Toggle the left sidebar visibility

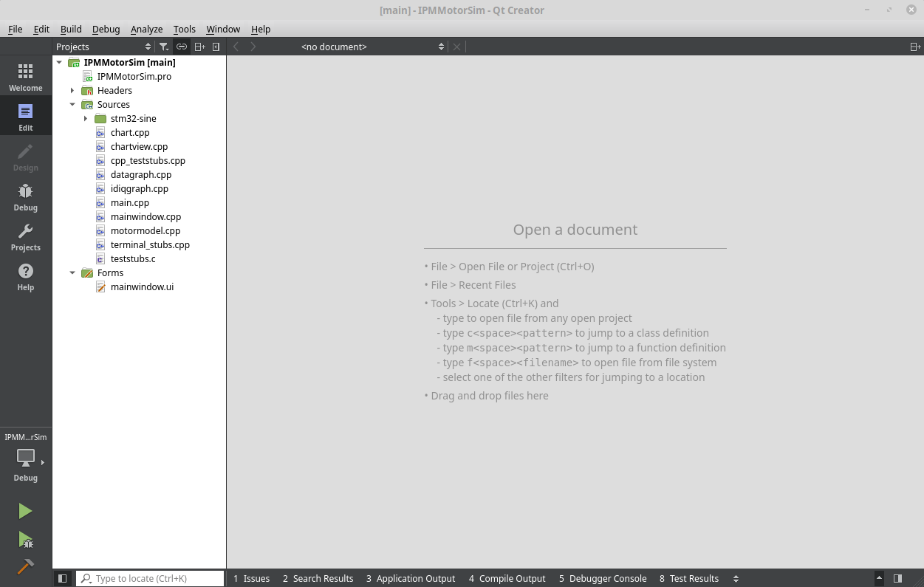point(63,579)
